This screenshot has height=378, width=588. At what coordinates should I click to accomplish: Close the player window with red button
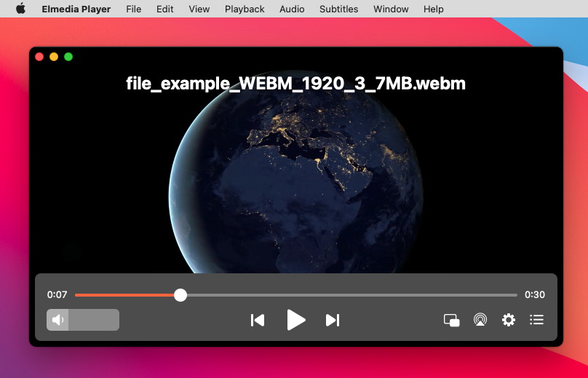pos(39,57)
